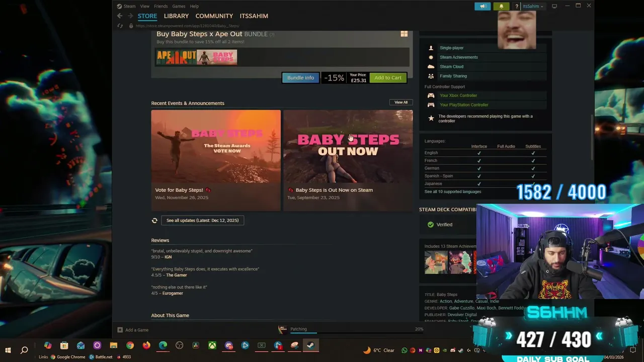Click the Steam Cloud icon

point(431,66)
